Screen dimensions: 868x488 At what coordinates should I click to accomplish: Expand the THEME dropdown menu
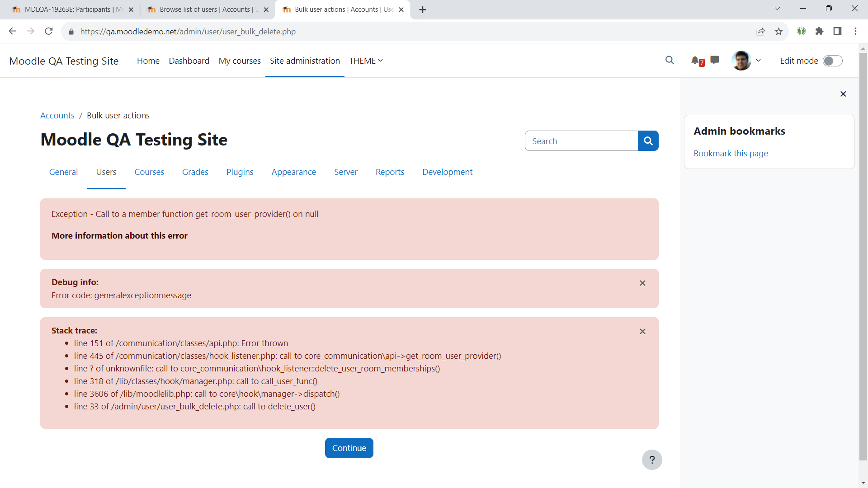366,61
